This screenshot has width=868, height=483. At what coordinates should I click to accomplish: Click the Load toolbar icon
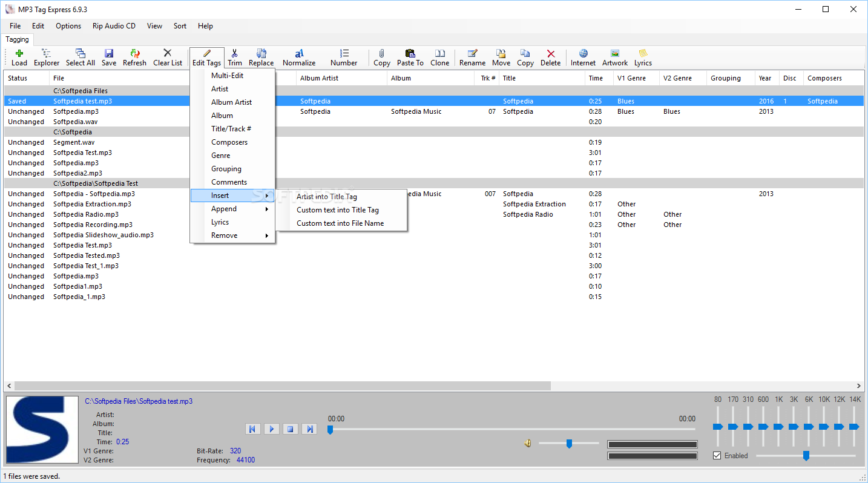tap(19, 57)
